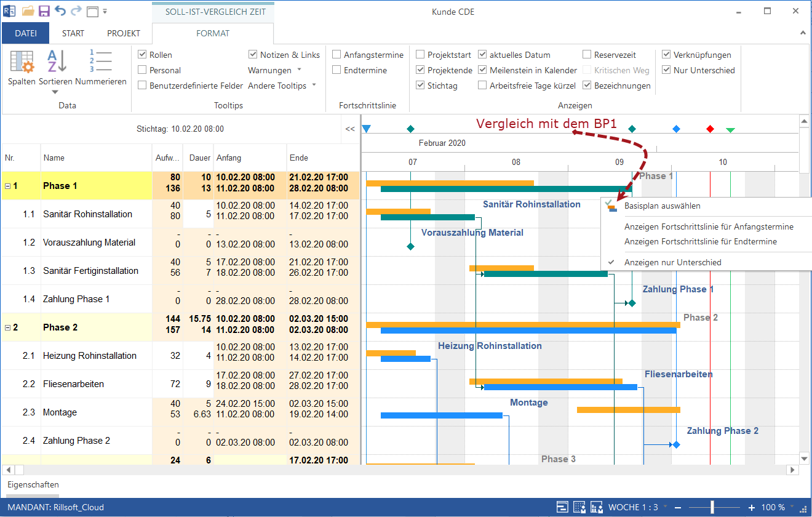Collapse the Phase 1 tree row
812x517 pixels.
pyautogui.click(x=7, y=186)
